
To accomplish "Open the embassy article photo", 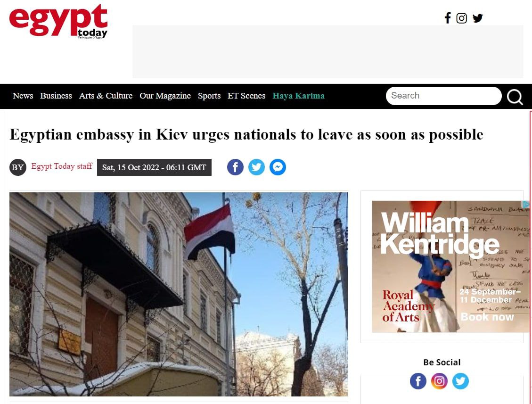I will tap(179, 294).
